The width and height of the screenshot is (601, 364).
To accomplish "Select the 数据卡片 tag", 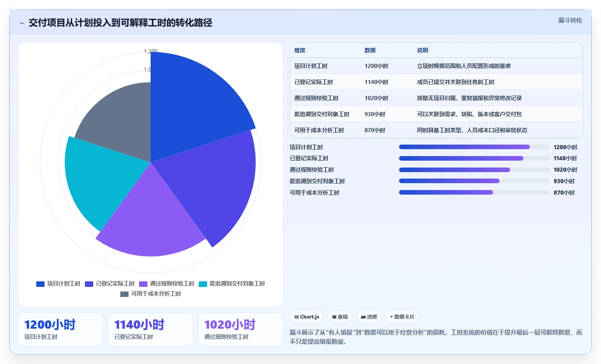I will tap(402, 317).
